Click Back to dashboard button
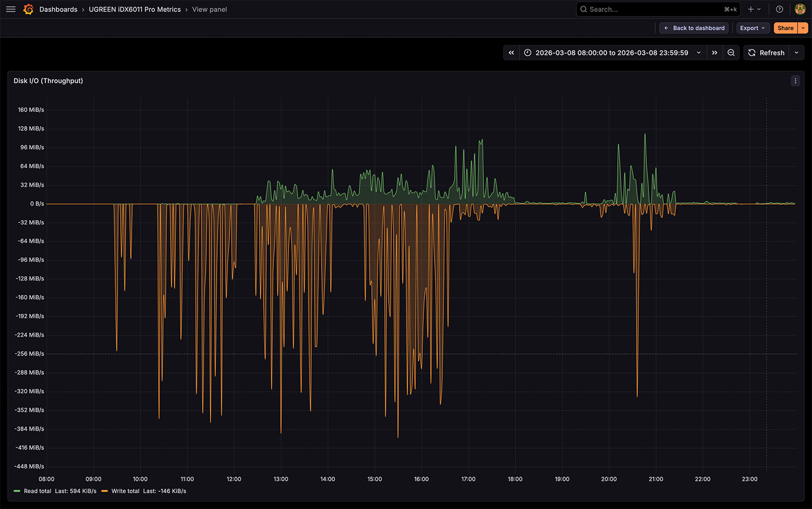 pos(694,28)
